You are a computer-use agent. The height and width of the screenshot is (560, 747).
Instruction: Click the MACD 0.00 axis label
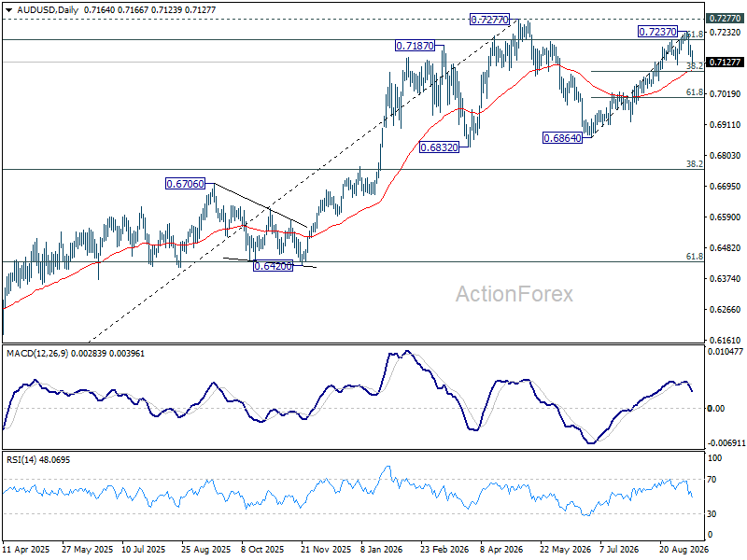[x=716, y=409]
